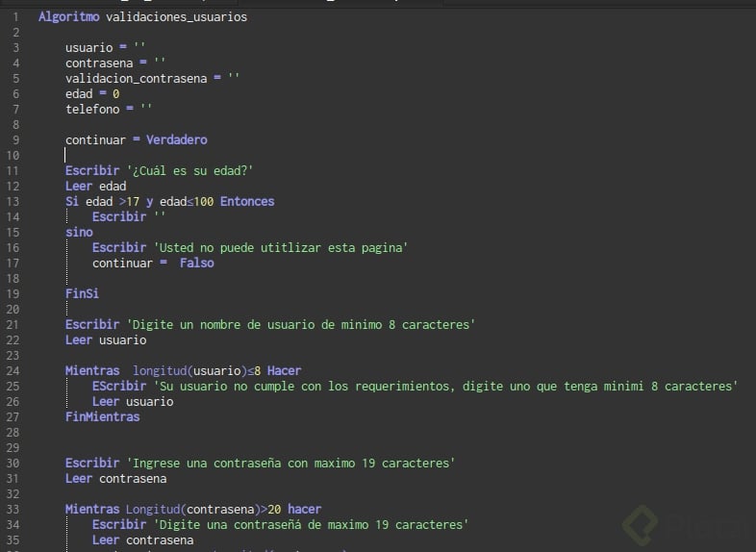Viewport: 756px width, 552px height.
Task: Click the 'edad = 0' line
Action: coord(92,94)
